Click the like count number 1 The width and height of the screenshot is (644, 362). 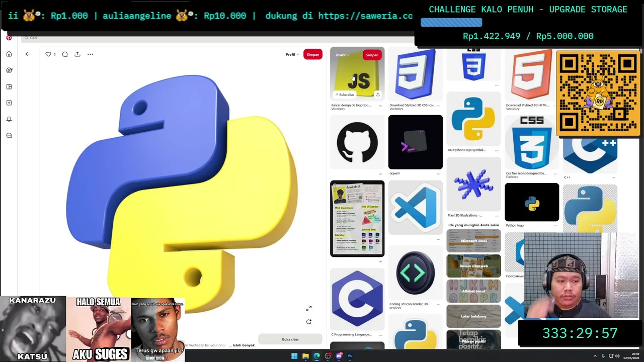tap(54, 54)
